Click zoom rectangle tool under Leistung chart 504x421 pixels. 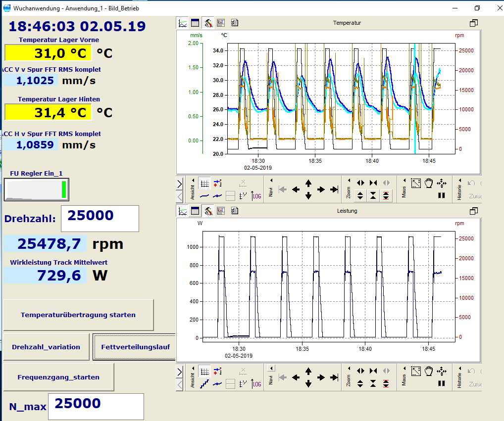coord(416,371)
